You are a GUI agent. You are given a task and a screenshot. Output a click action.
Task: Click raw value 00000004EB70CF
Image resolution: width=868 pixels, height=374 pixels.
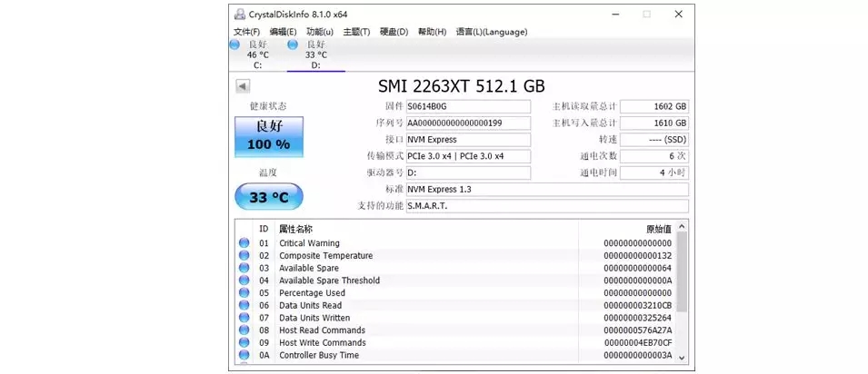click(x=638, y=342)
